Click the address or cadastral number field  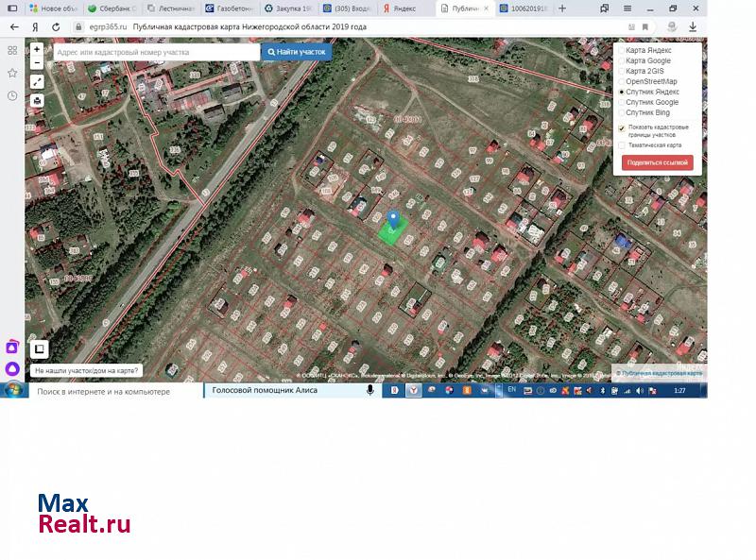coord(156,53)
